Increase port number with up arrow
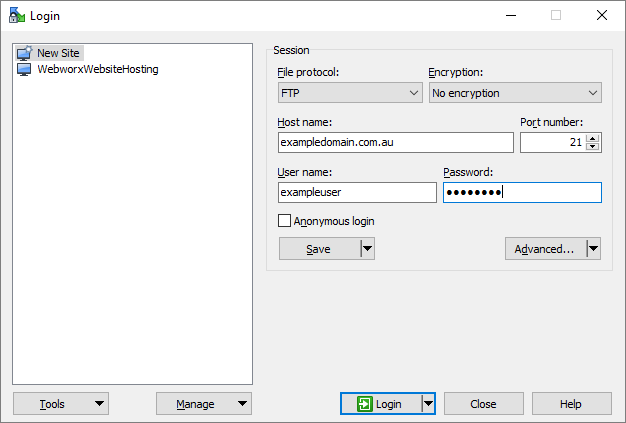This screenshot has width=626, height=423. coord(593,138)
